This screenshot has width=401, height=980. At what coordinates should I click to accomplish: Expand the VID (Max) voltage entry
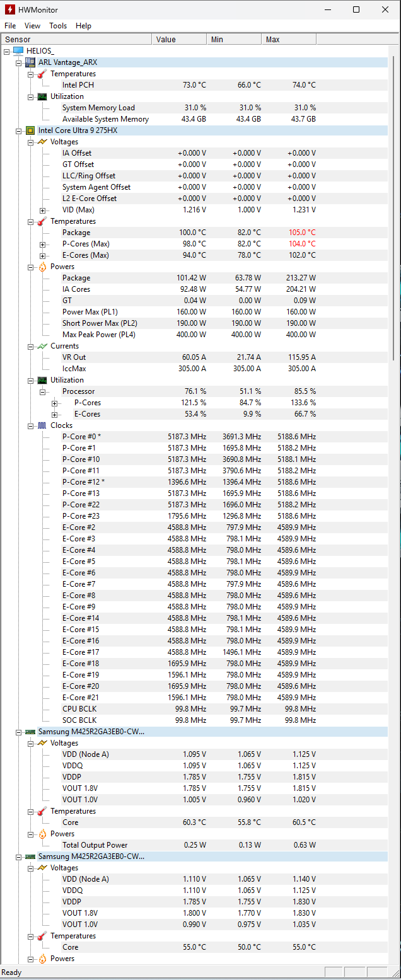(42, 210)
